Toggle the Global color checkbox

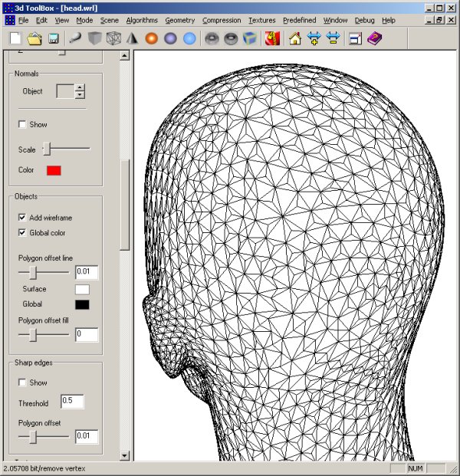tap(22, 232)
